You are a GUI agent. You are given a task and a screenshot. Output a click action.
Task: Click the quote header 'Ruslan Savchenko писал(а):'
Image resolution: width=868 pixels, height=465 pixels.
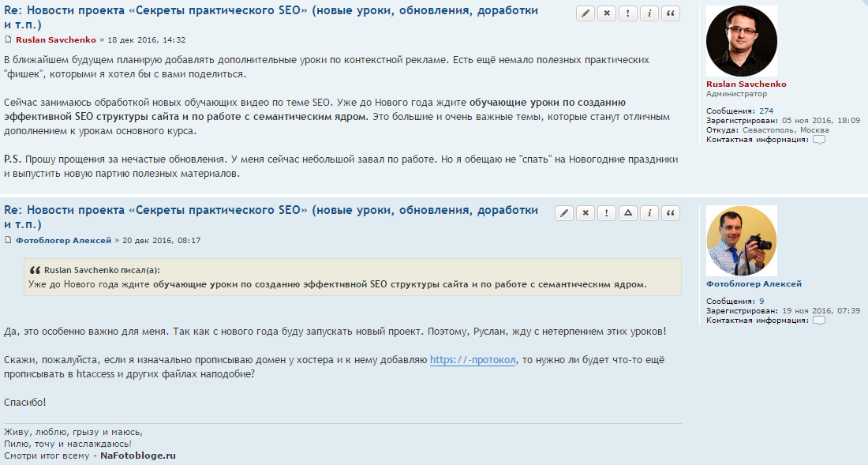[102, 270]
